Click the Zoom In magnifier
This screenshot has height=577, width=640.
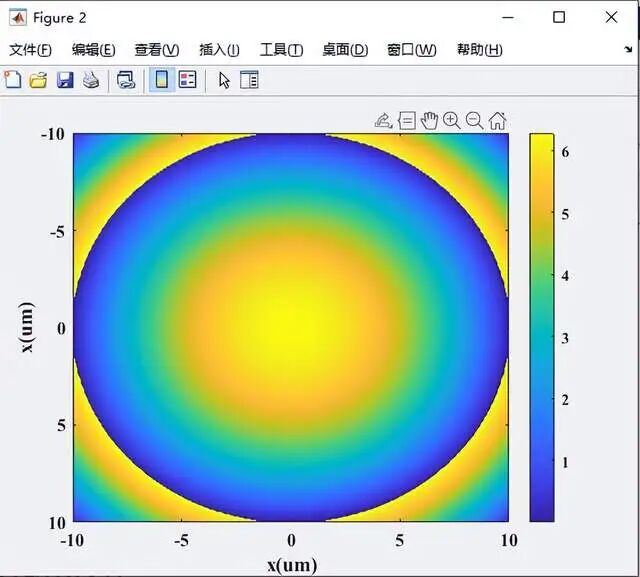452,121
